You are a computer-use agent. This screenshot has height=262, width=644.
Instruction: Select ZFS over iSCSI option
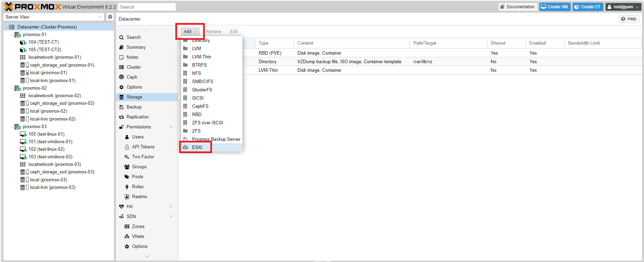pyautogui.click(x=212, y=123)
